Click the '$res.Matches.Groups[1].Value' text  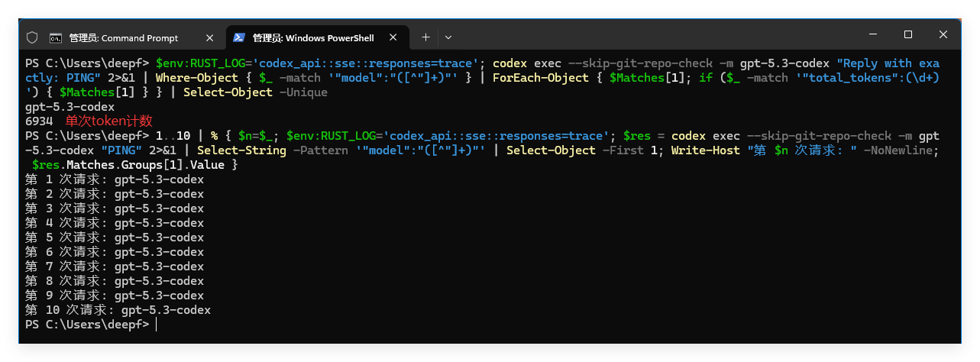[x=128, y=165]
